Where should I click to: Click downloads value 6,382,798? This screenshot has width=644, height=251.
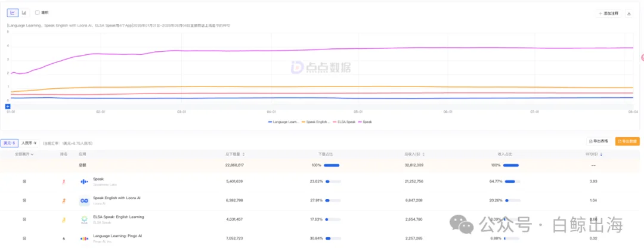point(234,200)
